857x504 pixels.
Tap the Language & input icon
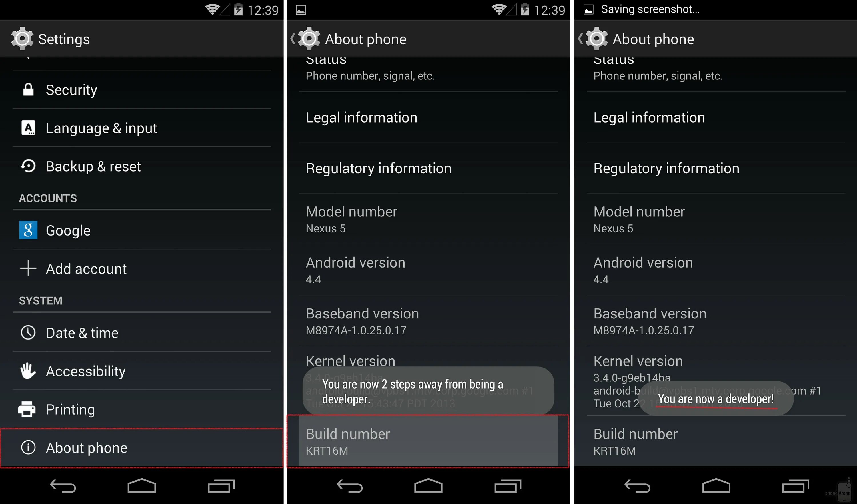click(28, 128)
